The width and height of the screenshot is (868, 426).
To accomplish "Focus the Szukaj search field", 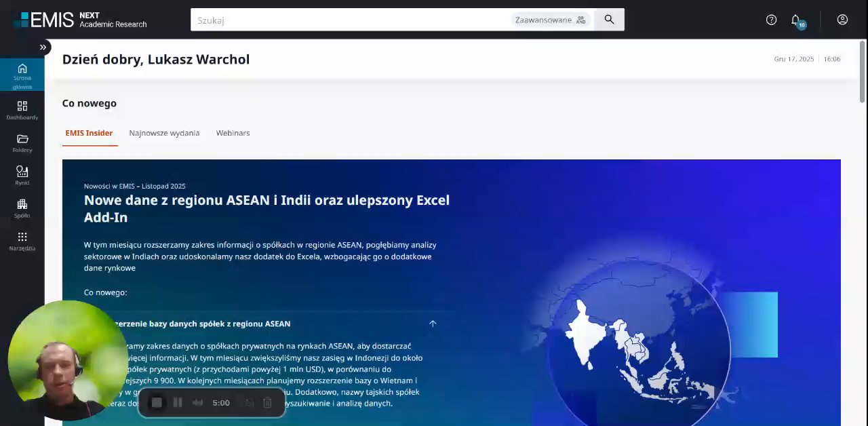I will point(349,20).
